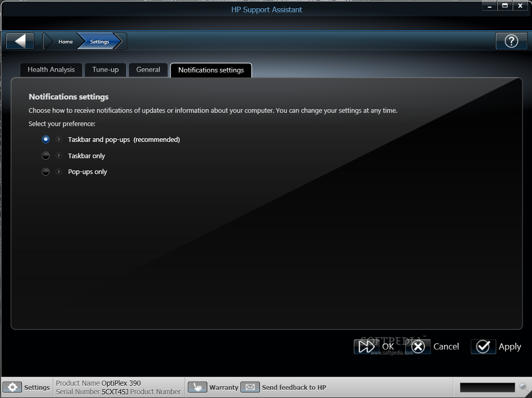The width and height of the screenshot is (532, 398).
Task: Click Settings breadcrumb
Action: (x=100, y=41)
